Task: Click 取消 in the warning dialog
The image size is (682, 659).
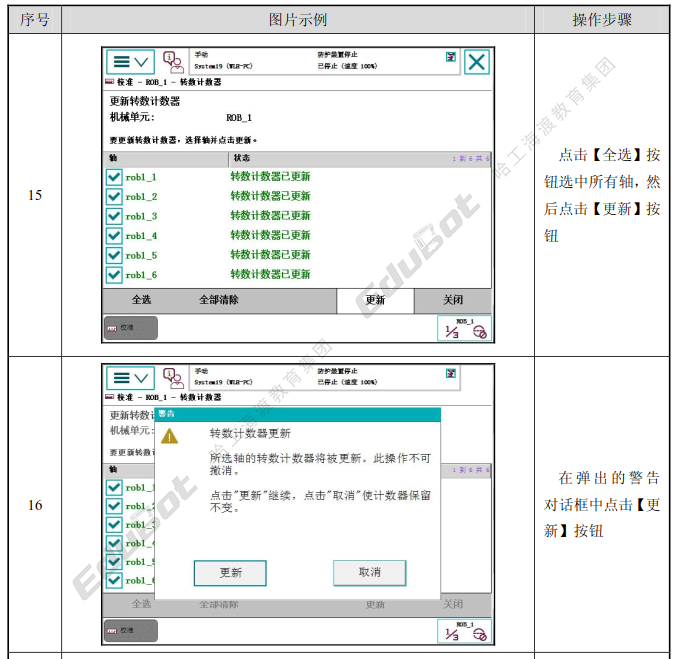Action: click(x=370, y=572)
